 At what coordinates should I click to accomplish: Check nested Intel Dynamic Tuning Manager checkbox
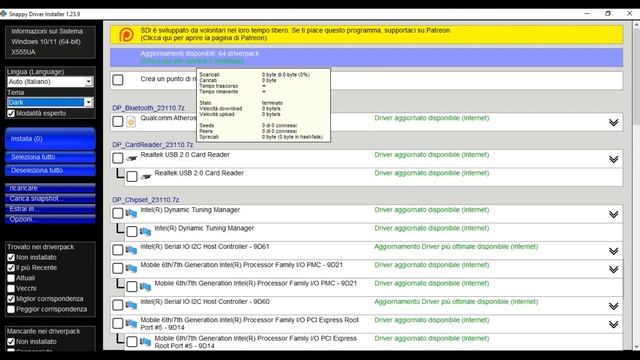(132, 232)
